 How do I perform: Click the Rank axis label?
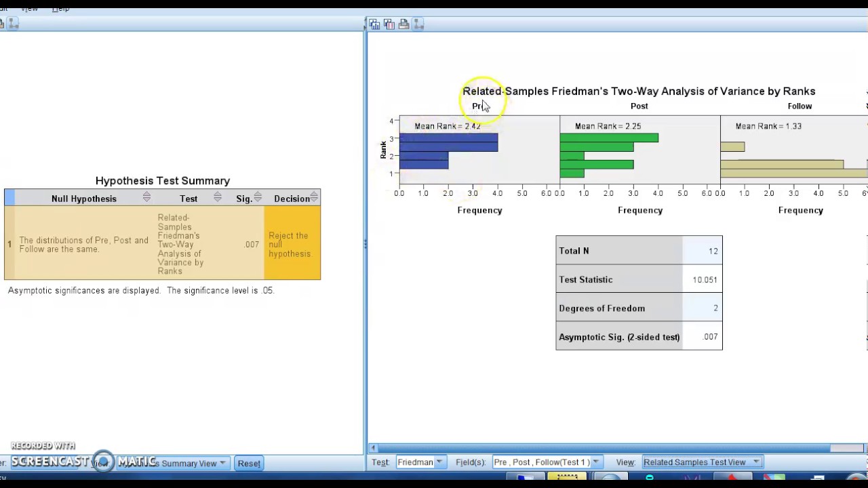pos(383,150)
